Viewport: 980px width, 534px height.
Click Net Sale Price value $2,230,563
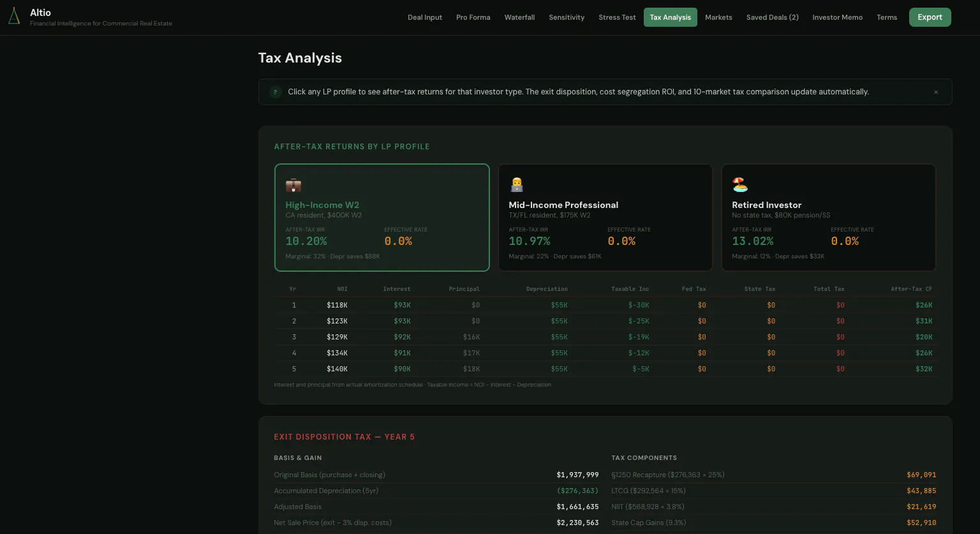[x=577, y=523]
